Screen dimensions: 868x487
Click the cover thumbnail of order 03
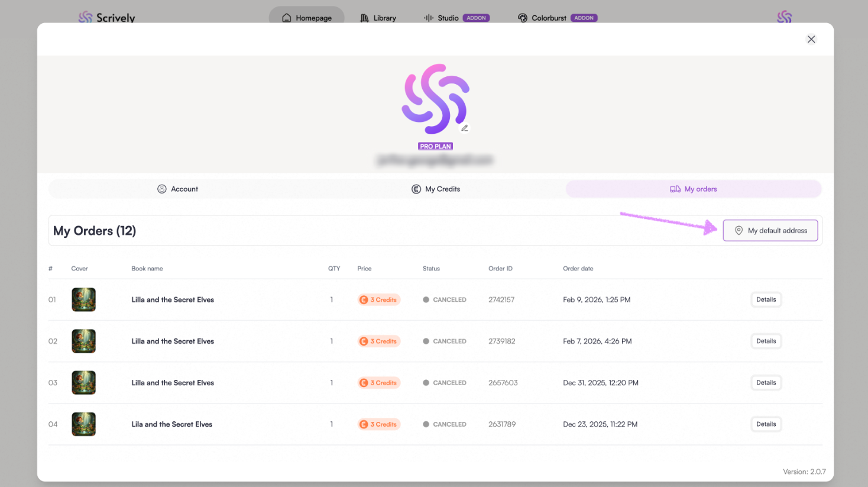[x=83, y=382]
